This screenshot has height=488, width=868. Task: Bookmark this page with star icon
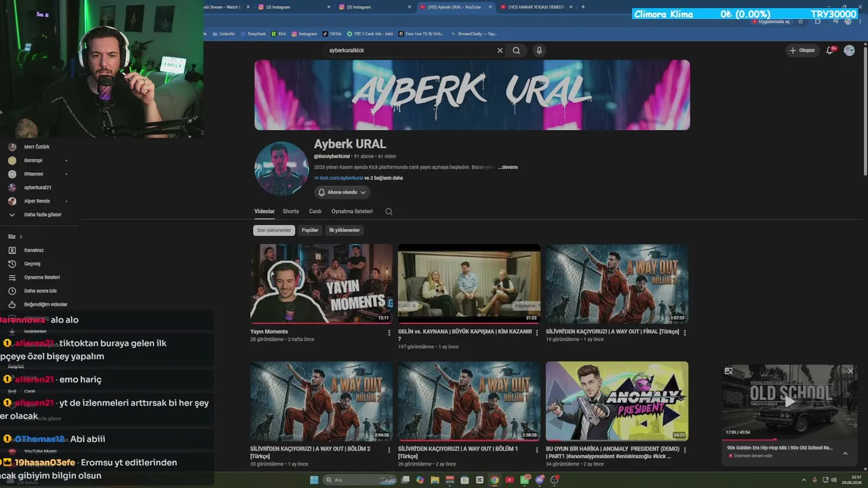click(x=801, y=22)
